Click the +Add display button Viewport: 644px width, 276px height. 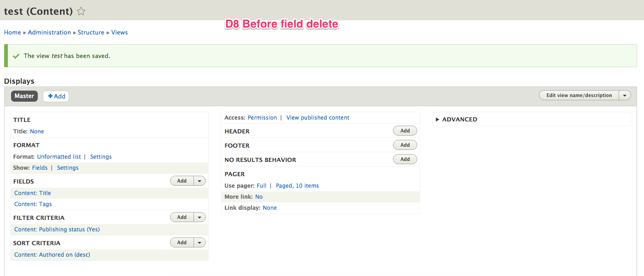56,96
